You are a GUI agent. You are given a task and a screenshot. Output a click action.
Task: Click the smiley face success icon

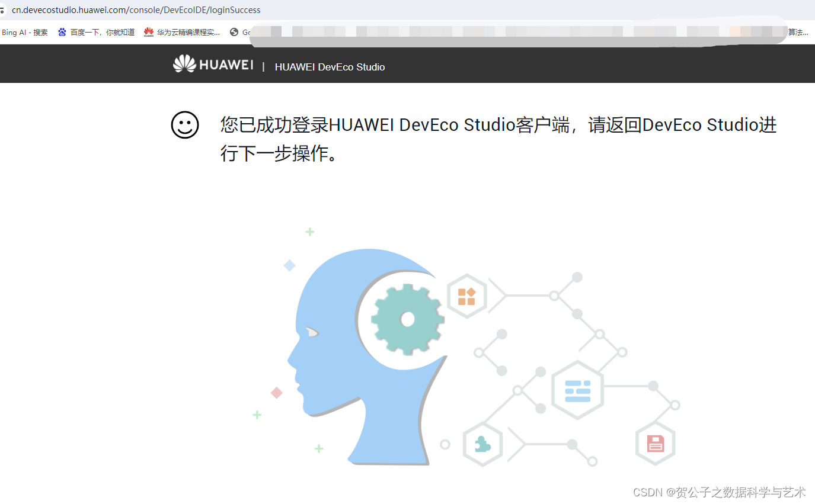point(185,126)
